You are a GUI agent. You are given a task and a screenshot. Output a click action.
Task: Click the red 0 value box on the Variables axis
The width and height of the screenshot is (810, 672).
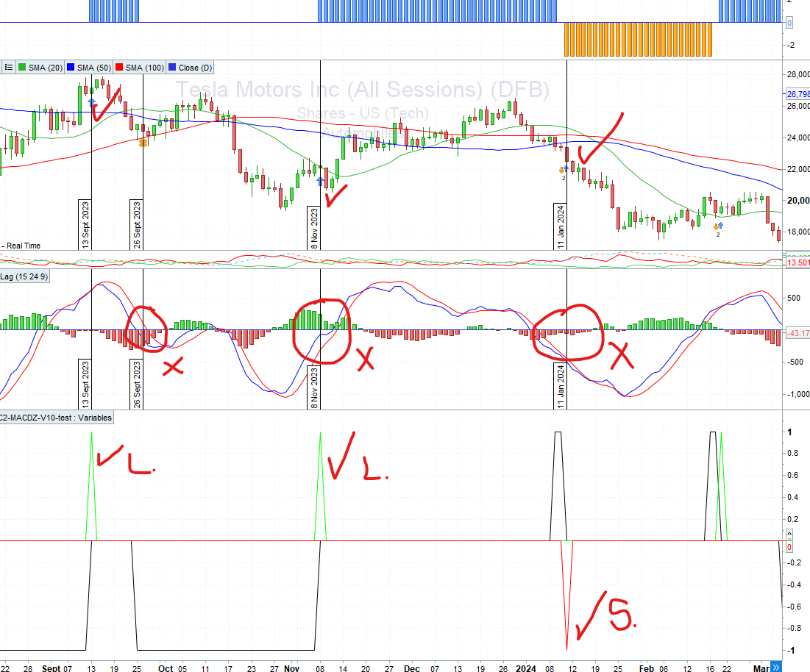[x=789, y=547]
